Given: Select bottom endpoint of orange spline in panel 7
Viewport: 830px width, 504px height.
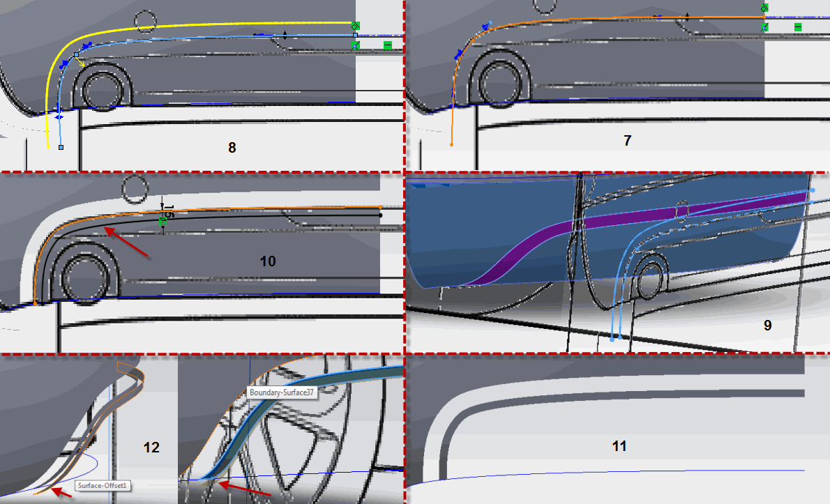Looking at the screenshot, I should pyautogui.click(x=452, y=144).
